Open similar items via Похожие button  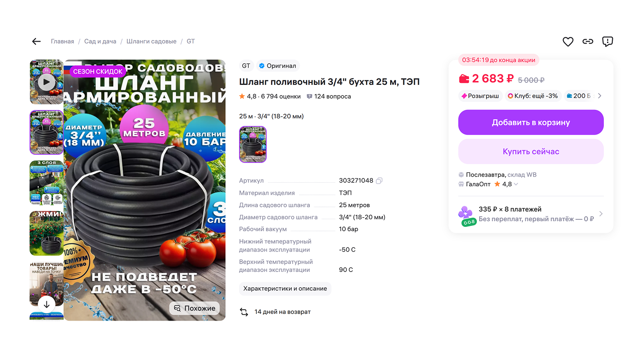coord(194,308)
